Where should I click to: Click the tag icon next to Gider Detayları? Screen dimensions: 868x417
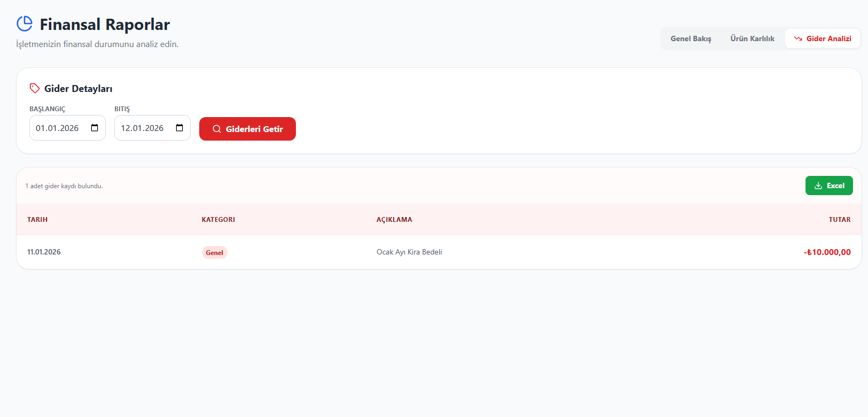coord(35,88)
